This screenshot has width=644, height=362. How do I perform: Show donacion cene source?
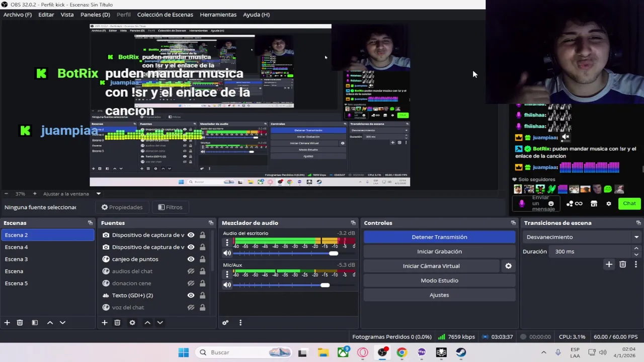[191, 283]
